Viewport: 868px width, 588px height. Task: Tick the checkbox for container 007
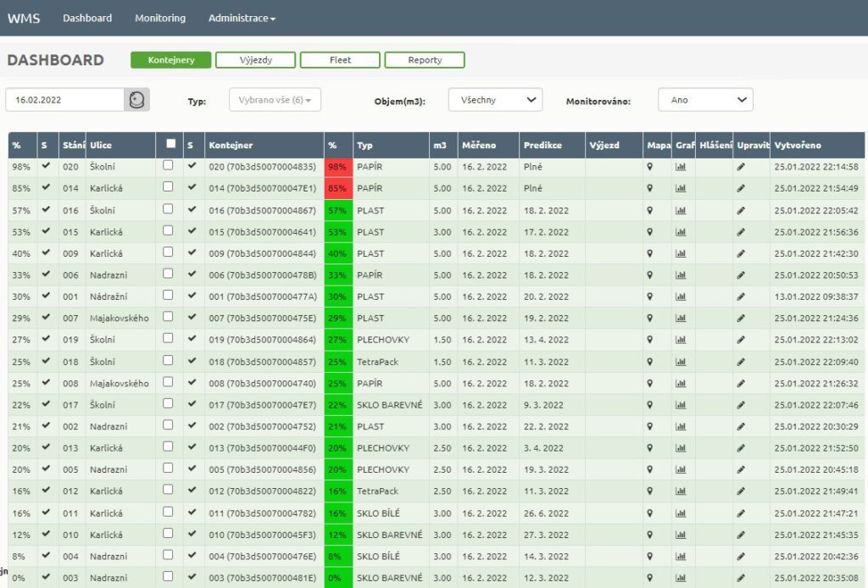pyautogui.click(x=168, y=316)
